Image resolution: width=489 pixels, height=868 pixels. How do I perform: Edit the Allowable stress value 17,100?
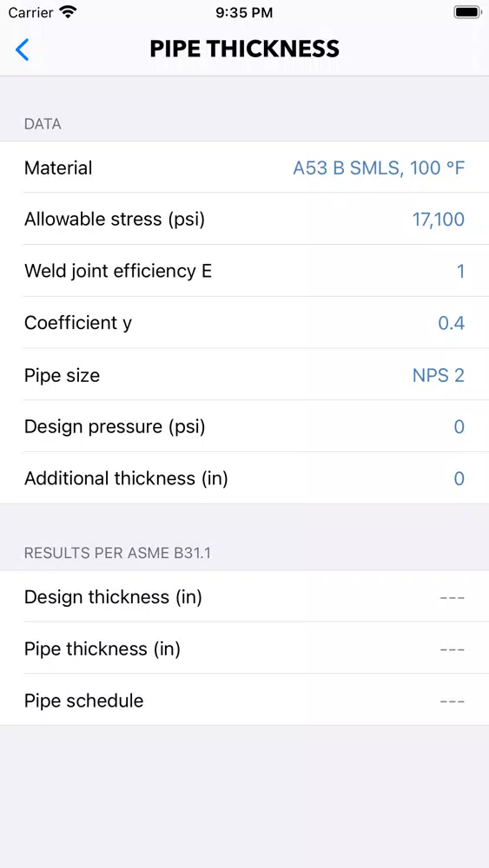point(439,220)
